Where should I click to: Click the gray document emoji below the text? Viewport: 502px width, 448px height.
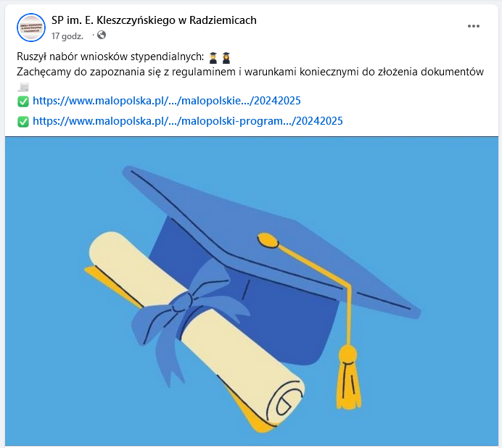click(23, 86)
